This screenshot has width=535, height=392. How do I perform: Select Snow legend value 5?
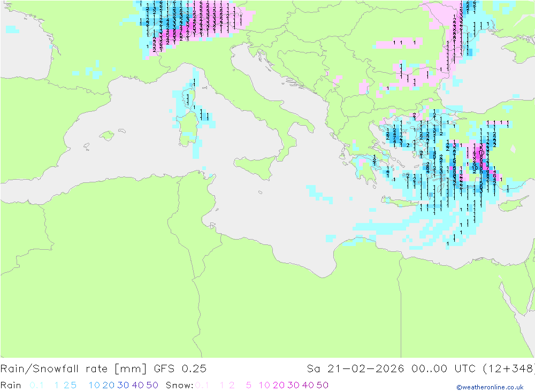coord(249,385)
